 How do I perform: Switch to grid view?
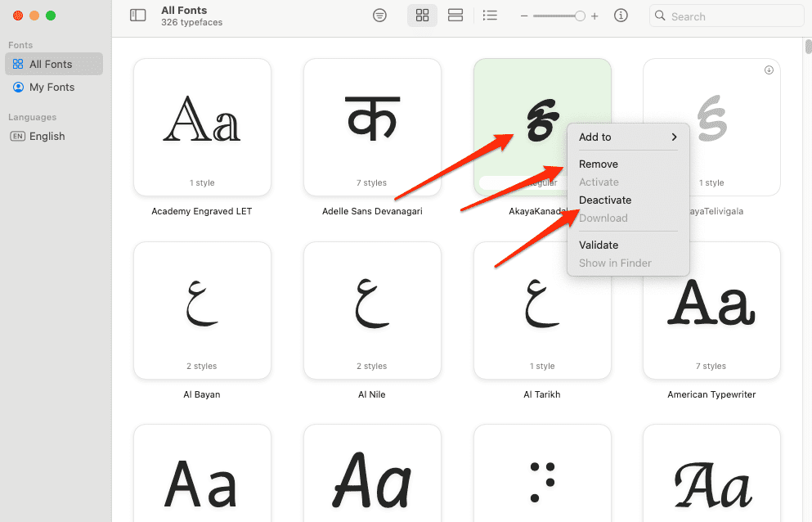click(x=422, y=16)
